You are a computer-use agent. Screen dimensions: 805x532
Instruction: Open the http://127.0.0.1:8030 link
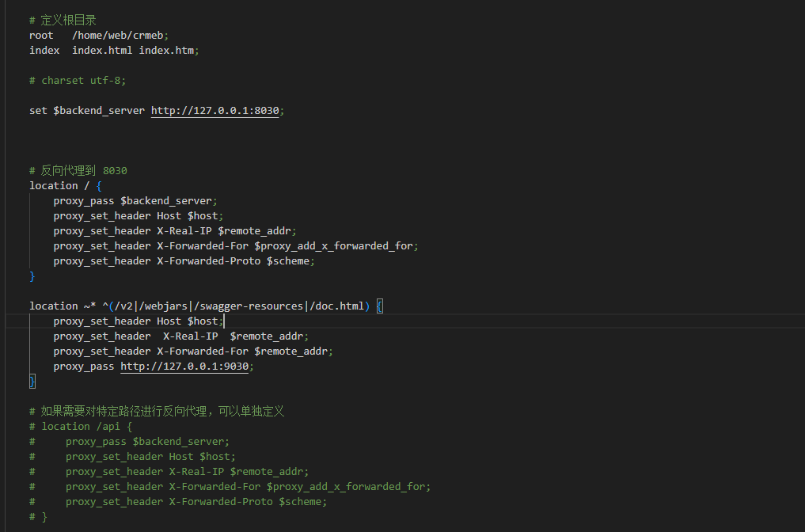click(215, 110)
